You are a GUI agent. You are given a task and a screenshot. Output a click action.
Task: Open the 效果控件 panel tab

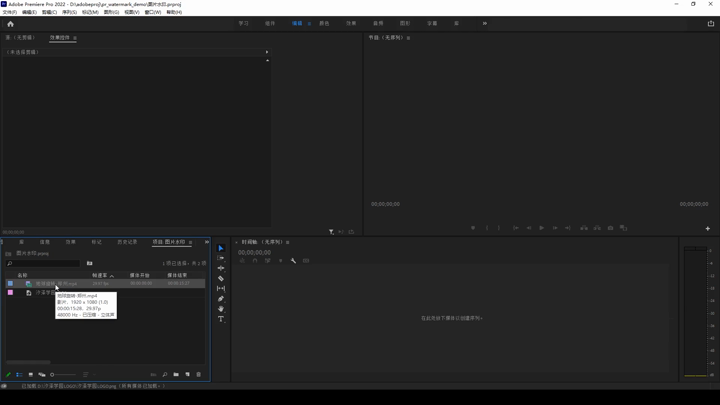(x=60, y=38)
